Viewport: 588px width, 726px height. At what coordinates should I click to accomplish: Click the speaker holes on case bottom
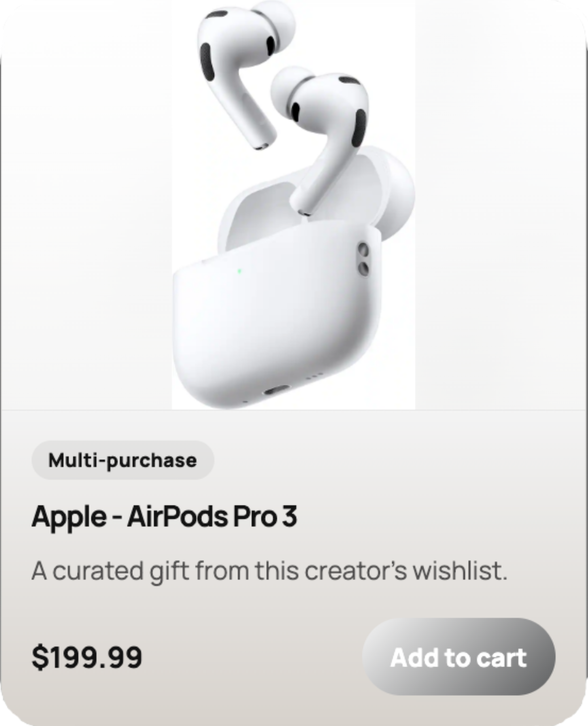[313, 376]
